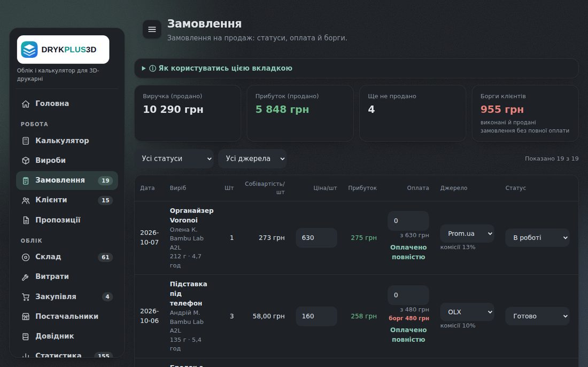Select Клієнти in the sidebar

[x=67, y=200]
